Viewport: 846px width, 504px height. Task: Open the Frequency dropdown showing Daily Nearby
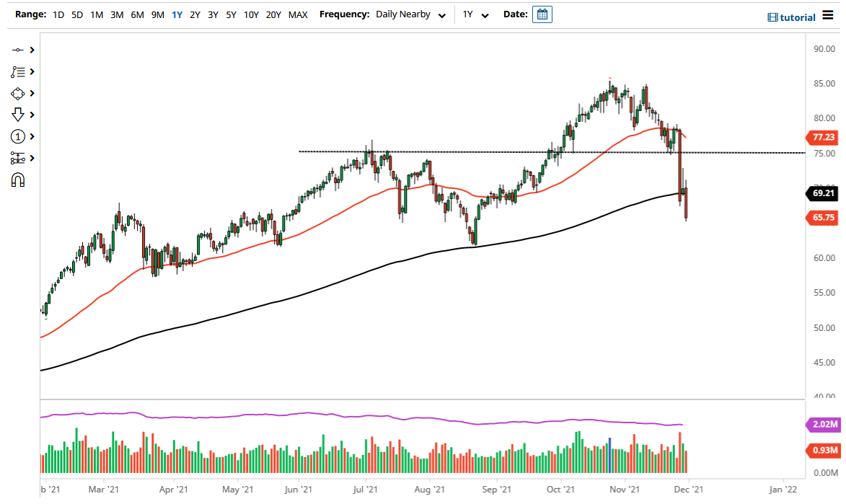click(x=410, y=14)
